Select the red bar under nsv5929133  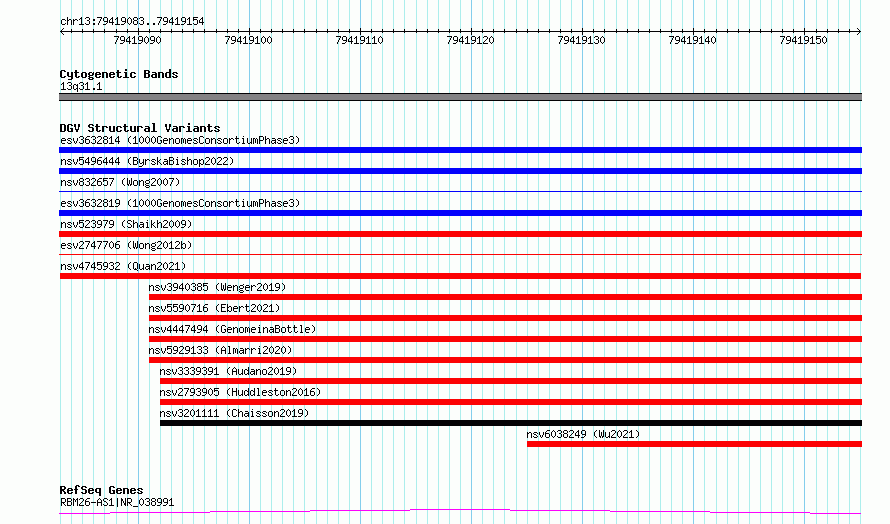tap(505, 360)
